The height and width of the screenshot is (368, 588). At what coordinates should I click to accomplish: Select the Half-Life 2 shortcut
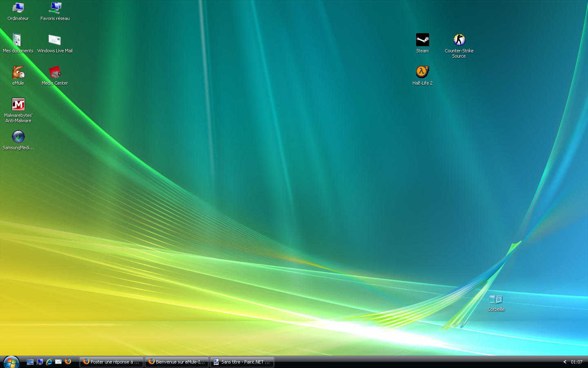coord(422,76)
